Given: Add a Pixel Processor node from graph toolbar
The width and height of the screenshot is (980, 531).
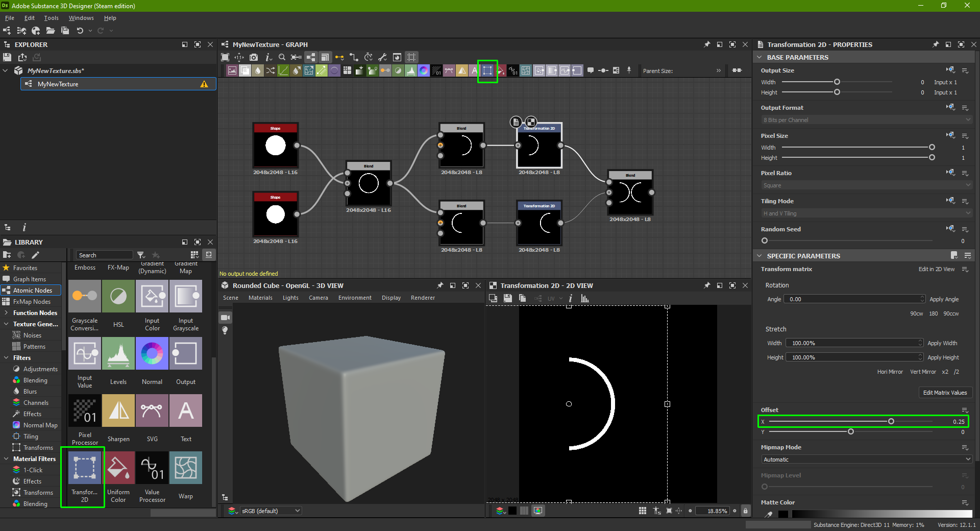Looking at the screenshot, I should pyautogui.click(x=436, y=71).
